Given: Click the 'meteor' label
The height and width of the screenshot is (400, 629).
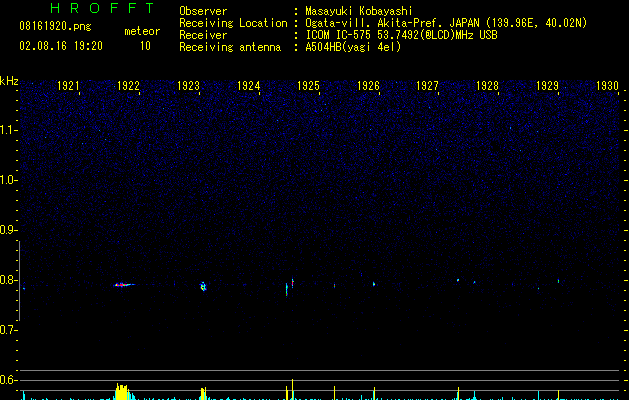Looking at the screenshot, I should [x=142, y=31].
